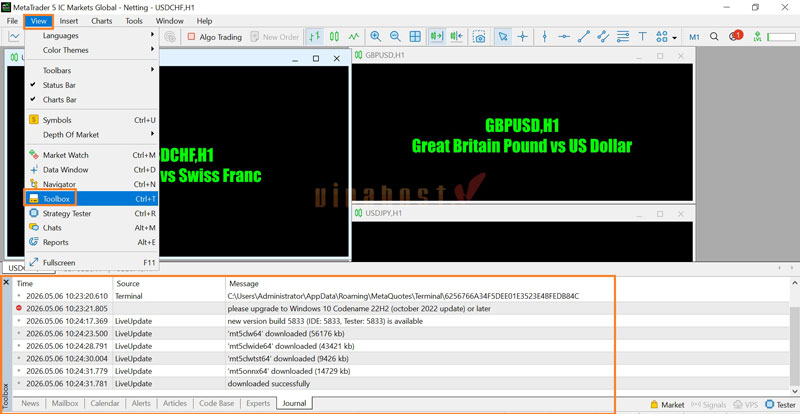The image size is (800, 414).
Task: Expand the Toolbars submenu
Action: (92, 70)
